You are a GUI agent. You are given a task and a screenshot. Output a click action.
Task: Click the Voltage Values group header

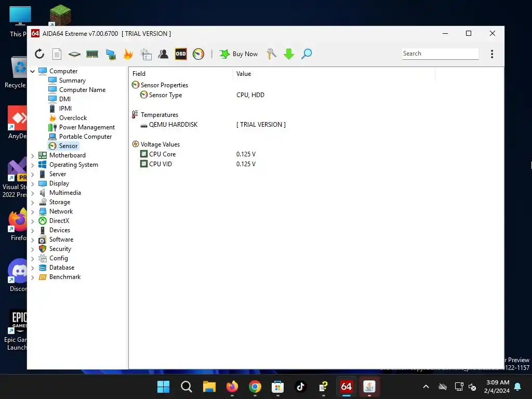160,144
